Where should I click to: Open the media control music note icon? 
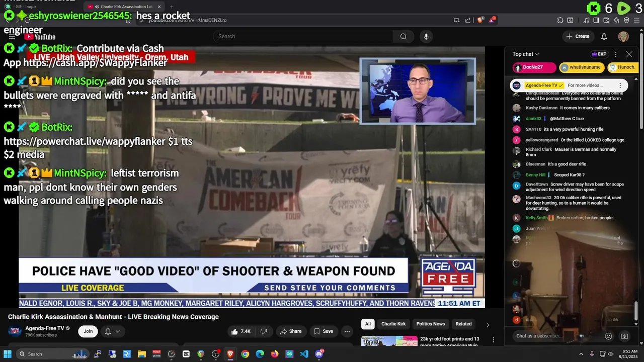(x=587, y=20)
